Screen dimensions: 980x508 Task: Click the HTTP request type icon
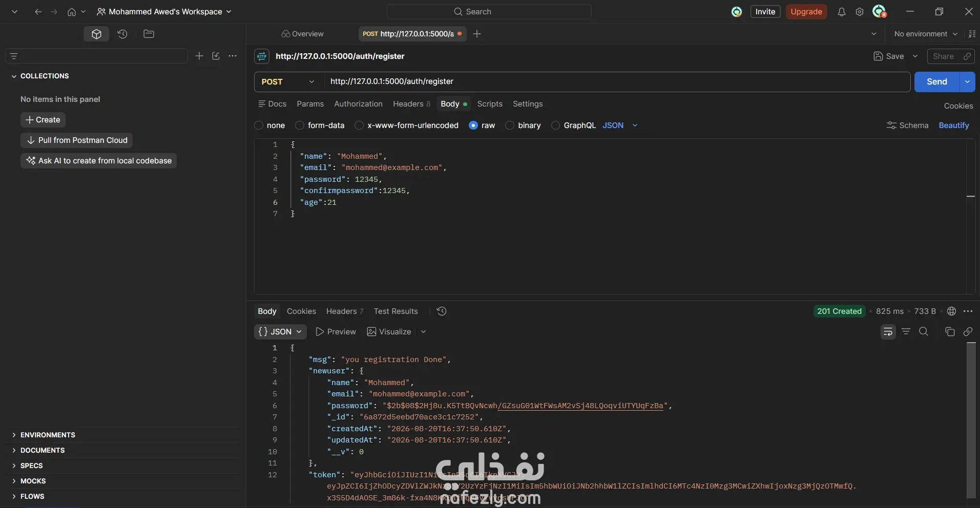click(x=262, y=56)
